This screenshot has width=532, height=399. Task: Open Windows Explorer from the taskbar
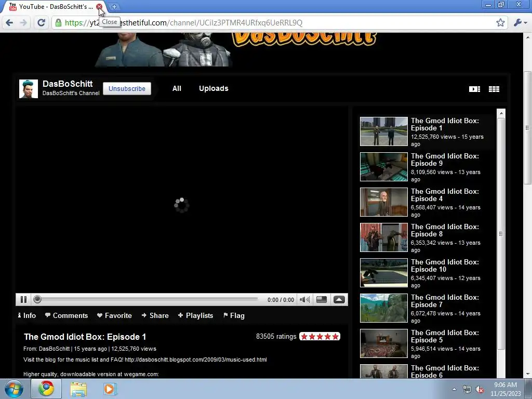[x=78, y=389]
